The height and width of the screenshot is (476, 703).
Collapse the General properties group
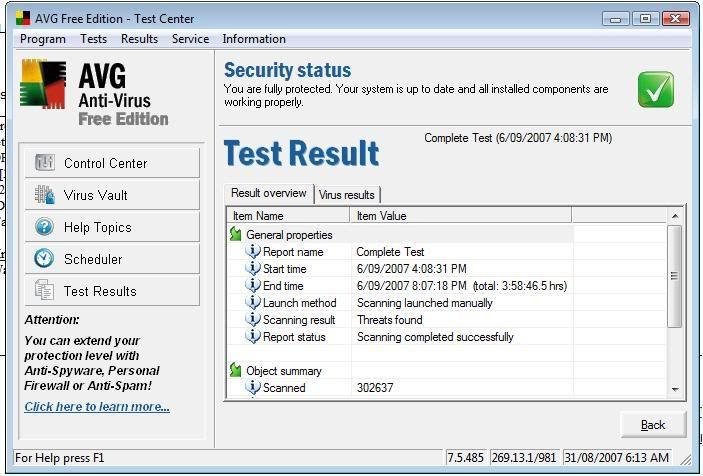coord(236,235)
